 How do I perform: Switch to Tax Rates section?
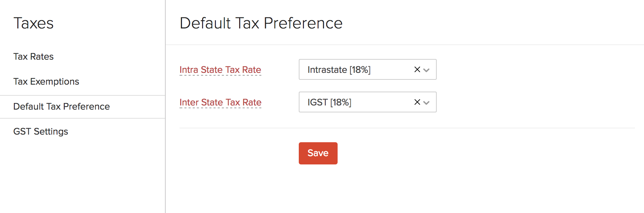click(x=33, y=57)
